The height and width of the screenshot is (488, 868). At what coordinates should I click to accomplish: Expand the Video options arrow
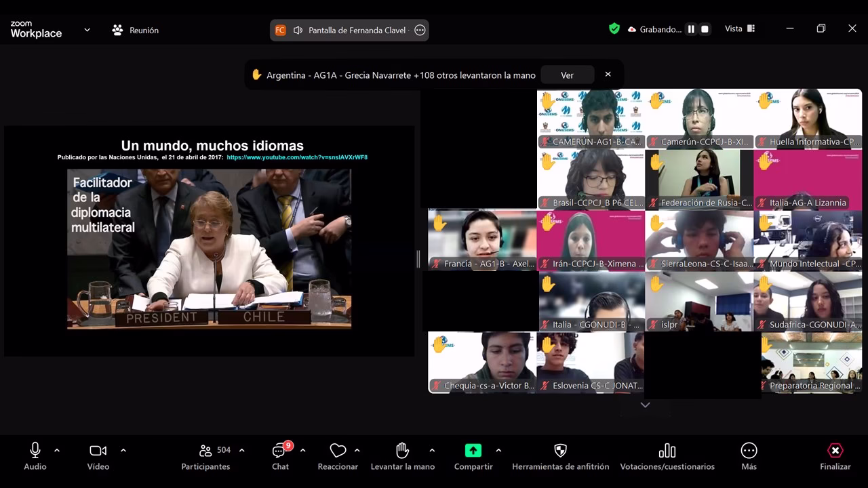coord(123,450)
